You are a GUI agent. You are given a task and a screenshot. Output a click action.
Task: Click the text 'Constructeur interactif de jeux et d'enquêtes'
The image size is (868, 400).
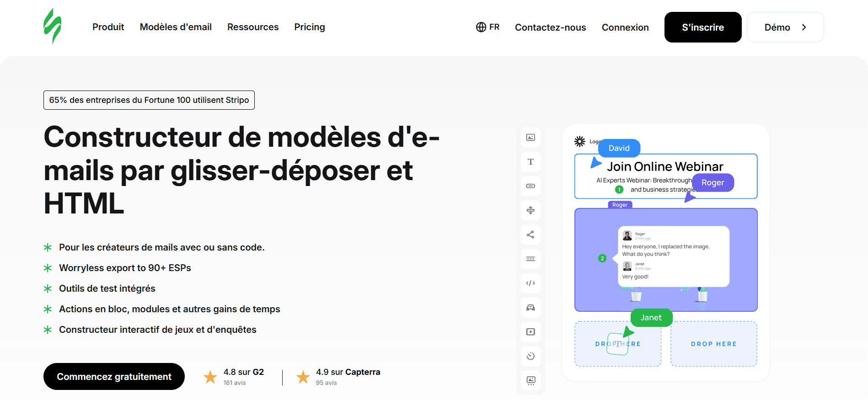[x=158, y=330]
